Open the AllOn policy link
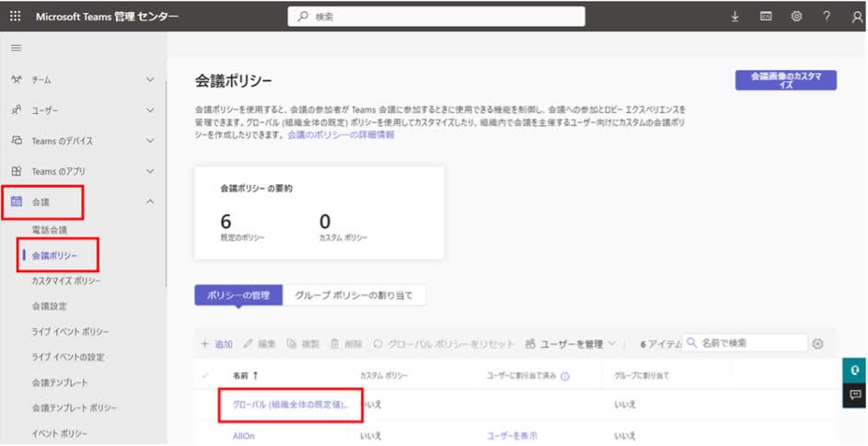 coord(244,436)
